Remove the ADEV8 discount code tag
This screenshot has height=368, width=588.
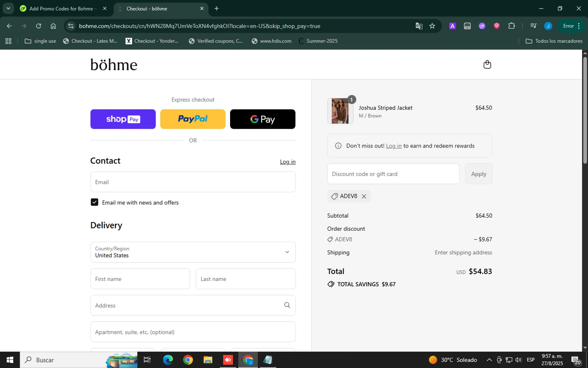[364, 197]
